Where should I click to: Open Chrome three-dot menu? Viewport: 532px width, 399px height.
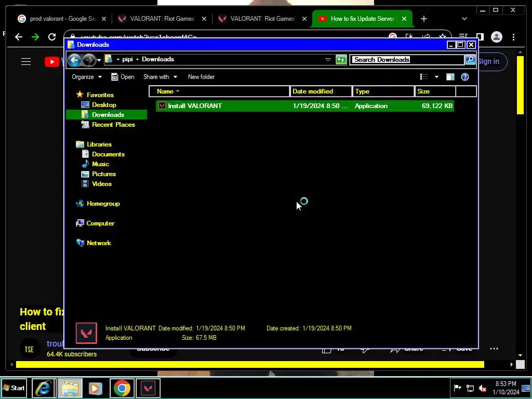click(513, 37)
